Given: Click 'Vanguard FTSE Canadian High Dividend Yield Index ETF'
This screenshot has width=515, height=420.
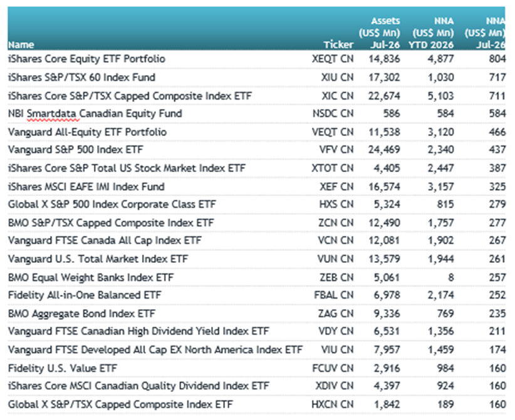Looking at the screenshot, I should pos(138,331).
